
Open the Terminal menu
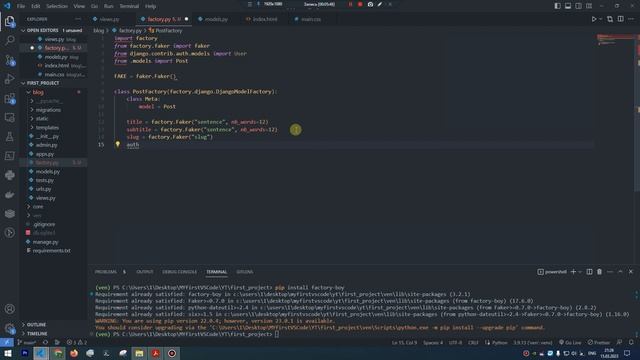tap(129, 6)
